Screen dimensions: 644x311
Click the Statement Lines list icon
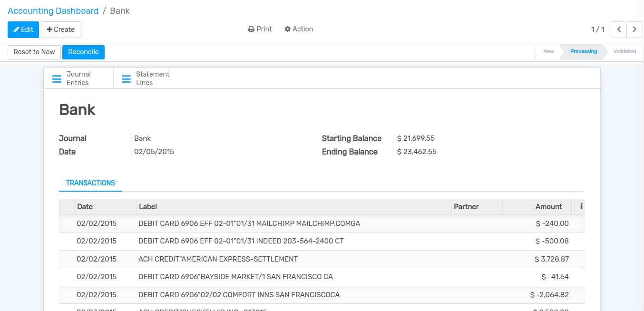click(x=126, y=79)
